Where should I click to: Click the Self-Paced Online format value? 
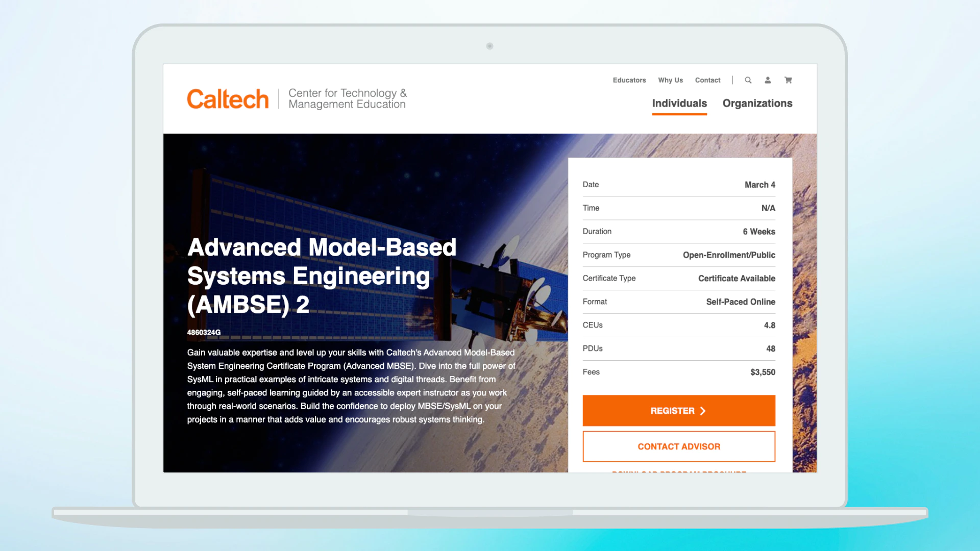741,302
